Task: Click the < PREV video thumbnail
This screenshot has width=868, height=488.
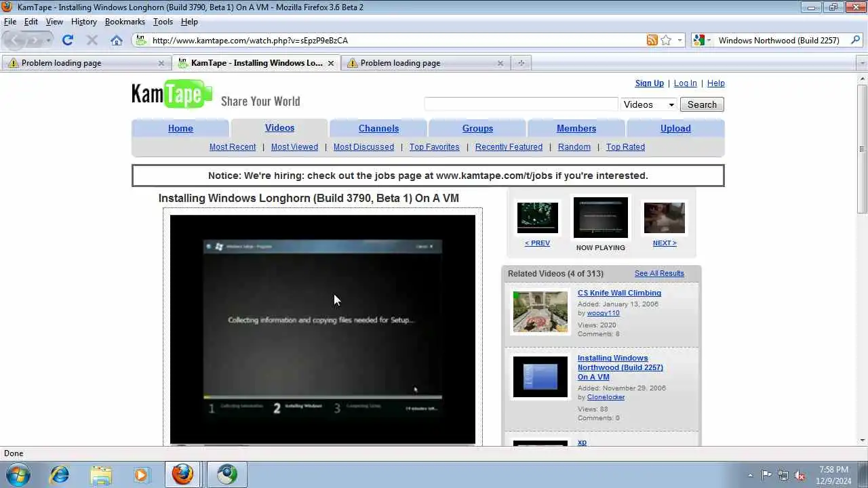Action: pos(538,218)
